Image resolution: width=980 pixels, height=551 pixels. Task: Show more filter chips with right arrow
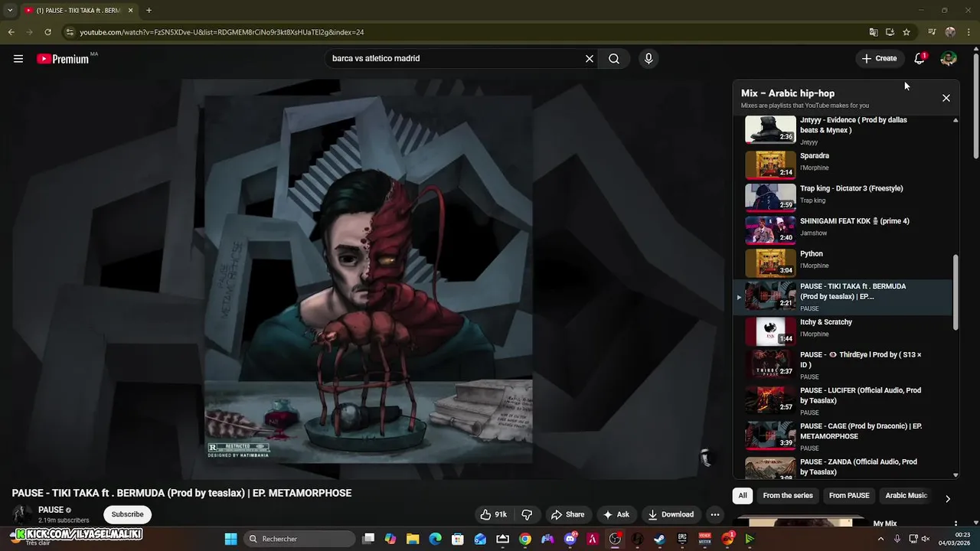click(948, 498)
